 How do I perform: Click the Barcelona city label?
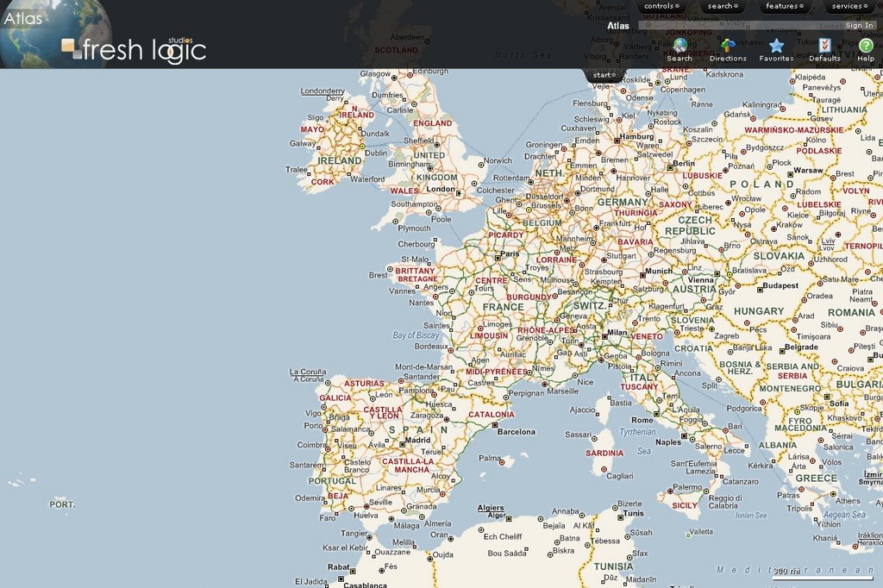517,431
